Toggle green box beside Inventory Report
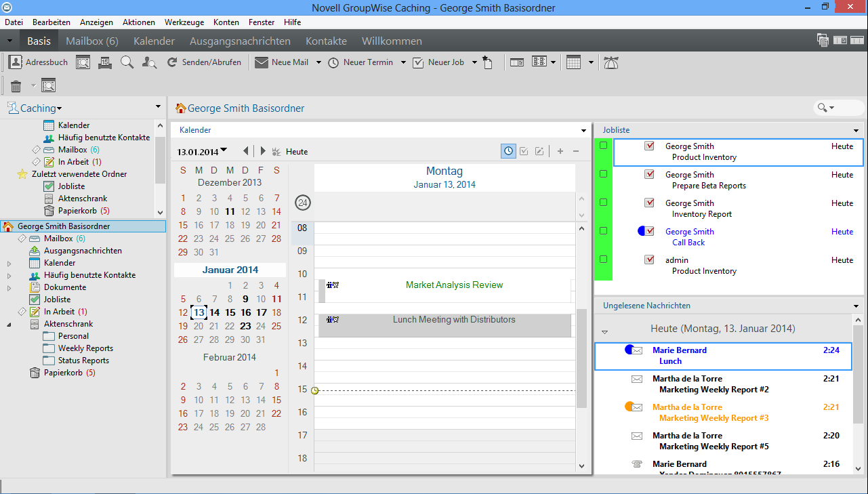This screenshot has height=494, width=868. click(x=603, y=203)
